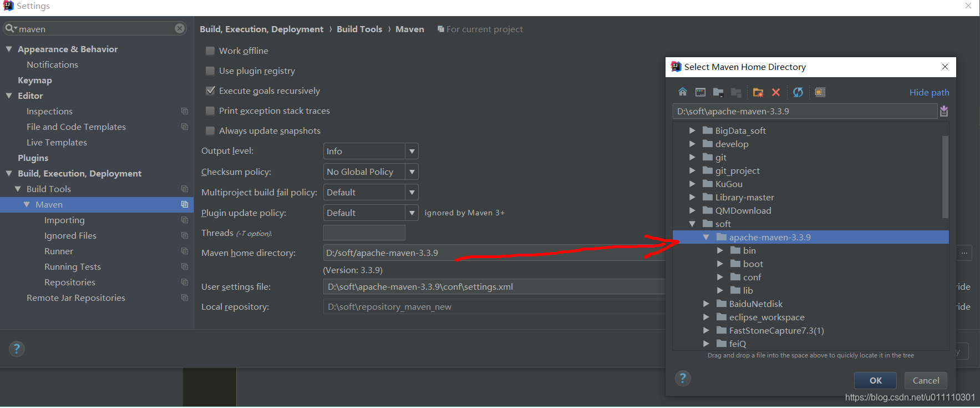Viewport: 980px width, 408px height.
Task: Go to project directory icon
Action: pyautogui.click(x=718, y=92)
